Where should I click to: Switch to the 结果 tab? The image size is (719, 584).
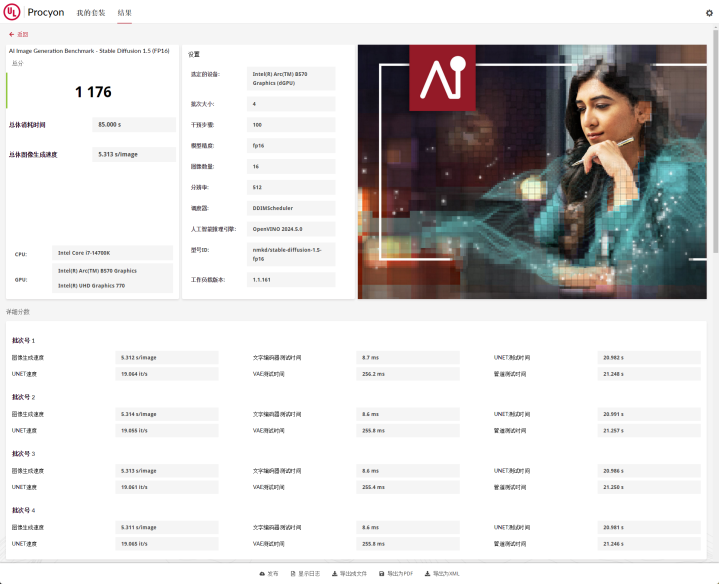[124, 13]
